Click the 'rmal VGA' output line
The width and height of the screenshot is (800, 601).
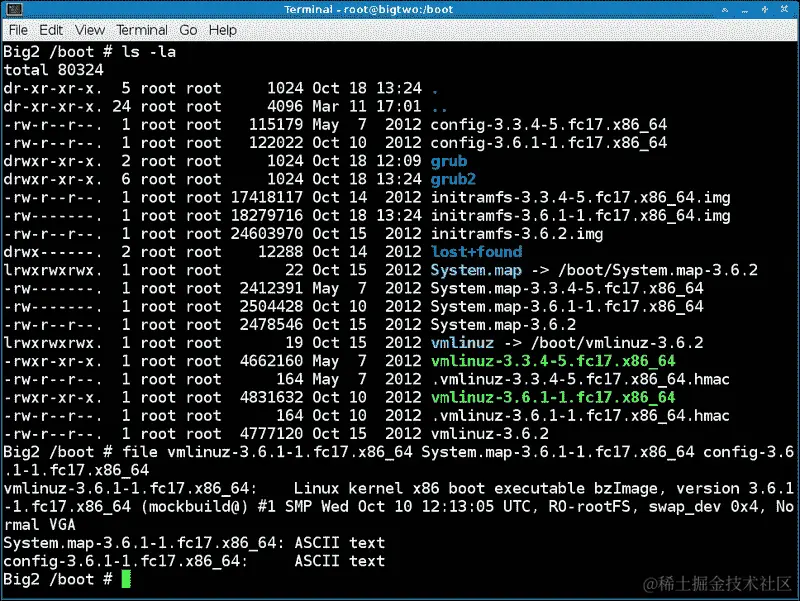40,525
